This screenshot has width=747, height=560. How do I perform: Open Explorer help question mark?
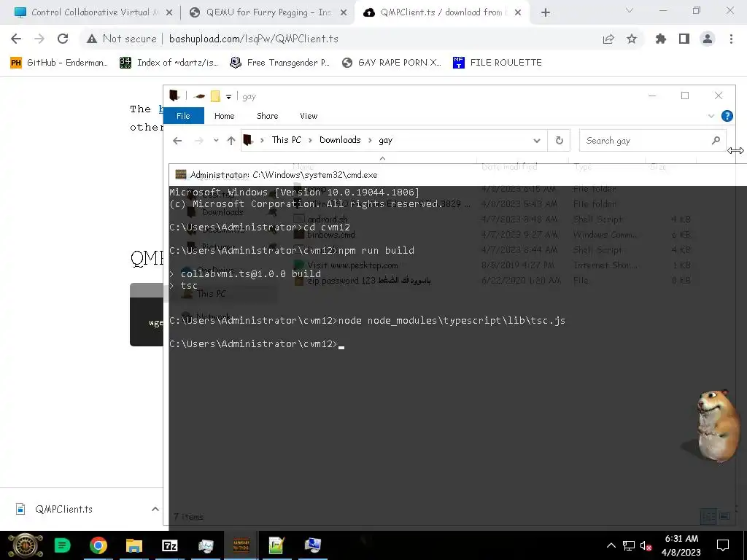pyautogui.click(x=727, y=116)
